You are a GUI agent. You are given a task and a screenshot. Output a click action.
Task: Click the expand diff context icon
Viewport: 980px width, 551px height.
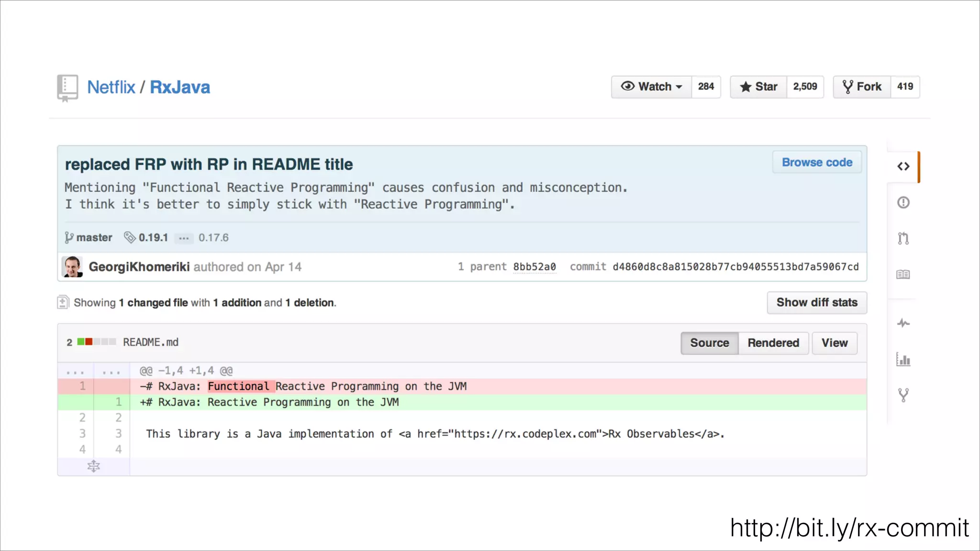pyautogui.click(x=94, y=466)
